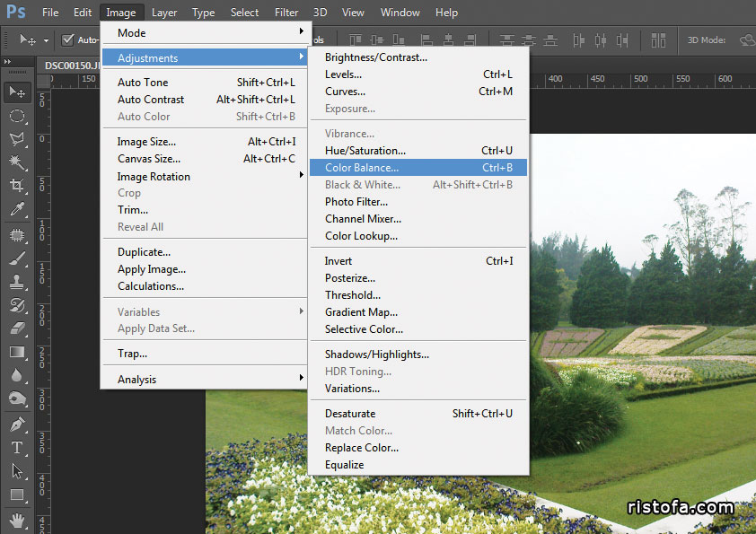The width and height of the screenshot is (756, 534).
Task: Expand the Mode submenu
Action: point(205,33)
